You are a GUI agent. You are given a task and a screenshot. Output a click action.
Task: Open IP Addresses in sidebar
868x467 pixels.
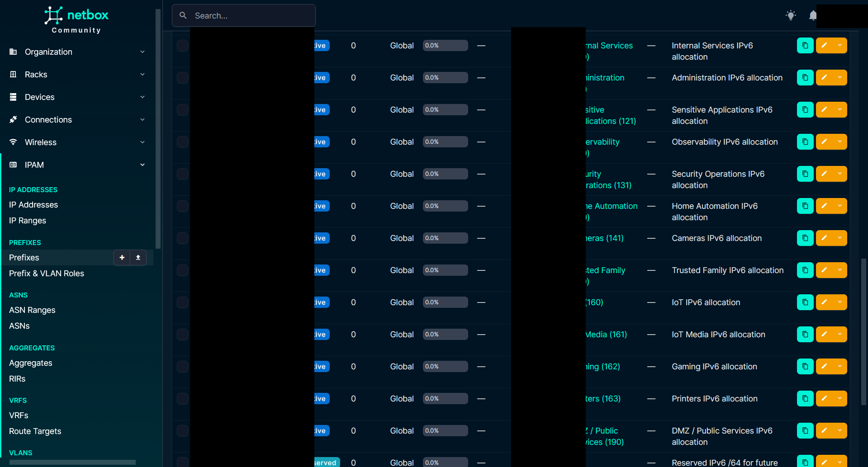[x=33, y=205]
